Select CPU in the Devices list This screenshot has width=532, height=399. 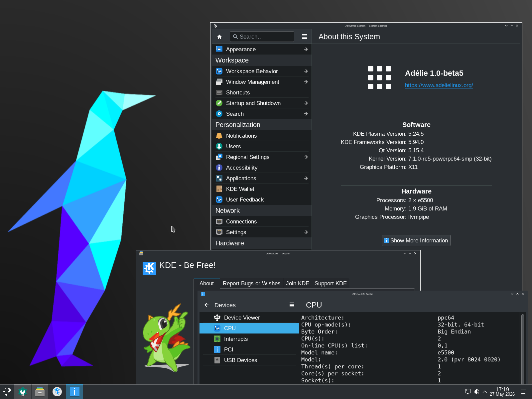click(249, 328)
